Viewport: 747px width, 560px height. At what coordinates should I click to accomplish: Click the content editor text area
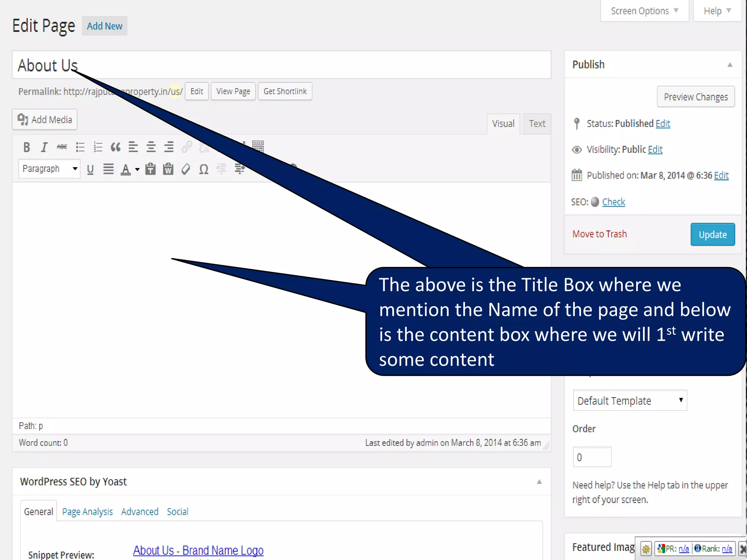point(282,300)
